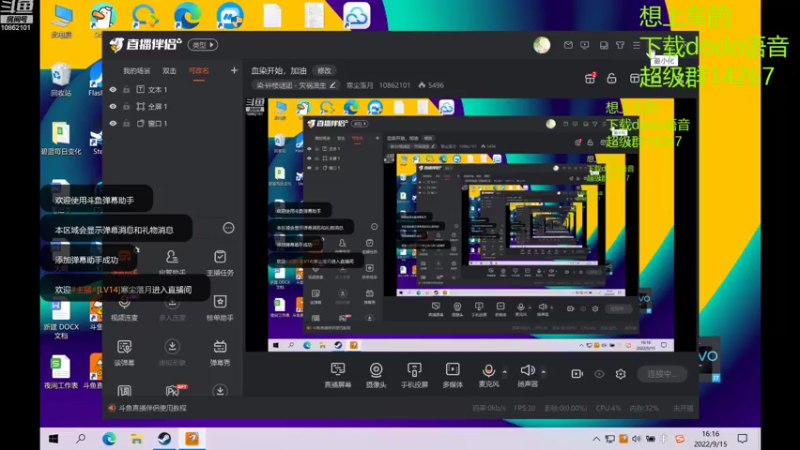Open the 榜单助手 tool
The height and width of the screenshot is (450, 800).
[x=220, y=308]
